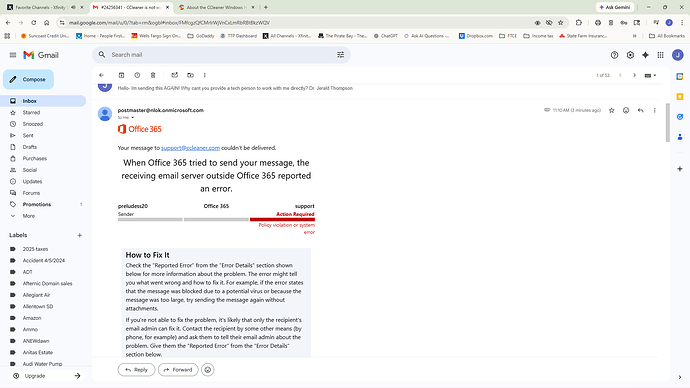The width and height of the screenshot is (690, 388).
Task: Go to newer conversation arrow
Action: click(x=620, y=75)
